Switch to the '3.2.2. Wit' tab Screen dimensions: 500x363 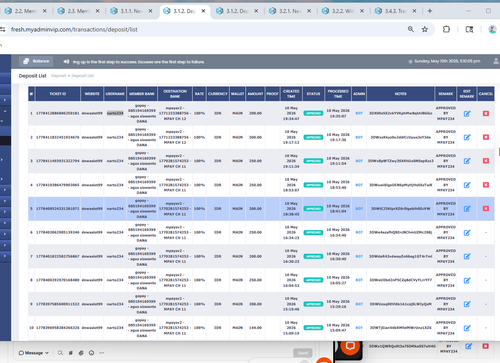[x=343, y=11]
